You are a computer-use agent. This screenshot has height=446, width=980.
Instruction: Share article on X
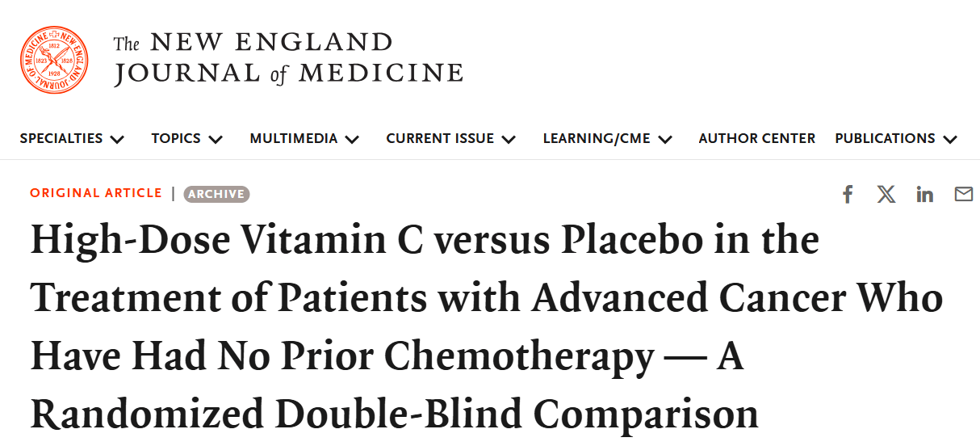tap(886, 194)
